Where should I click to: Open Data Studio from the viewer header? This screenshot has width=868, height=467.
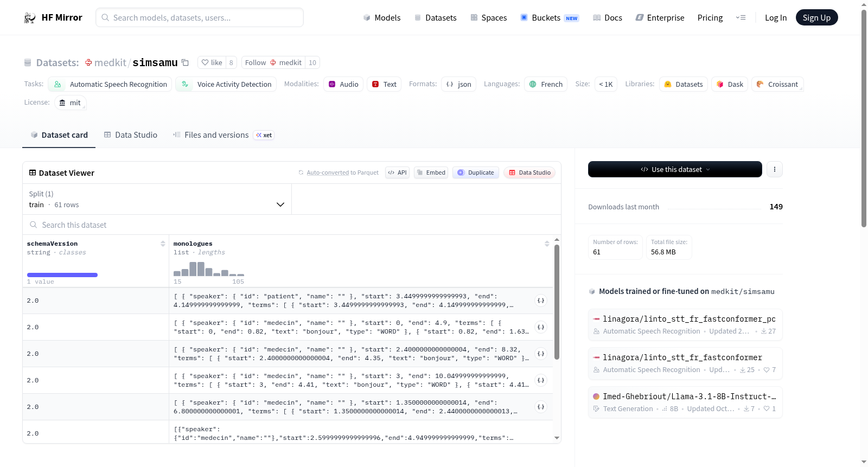point(529,172)
